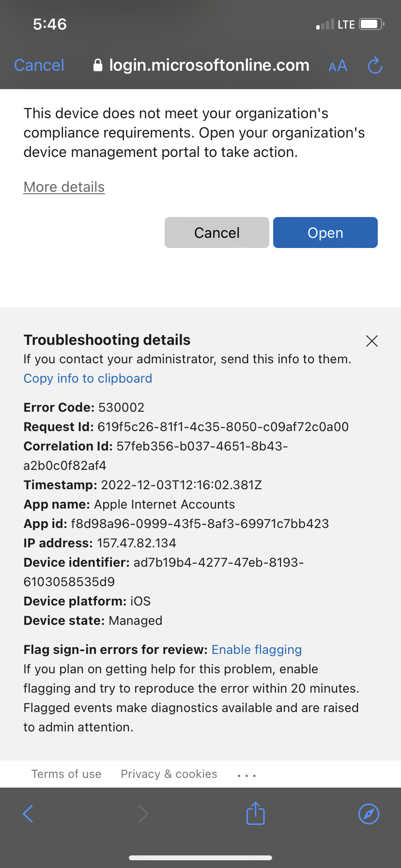Close the Troubleshooting details panel

[372, 341]
